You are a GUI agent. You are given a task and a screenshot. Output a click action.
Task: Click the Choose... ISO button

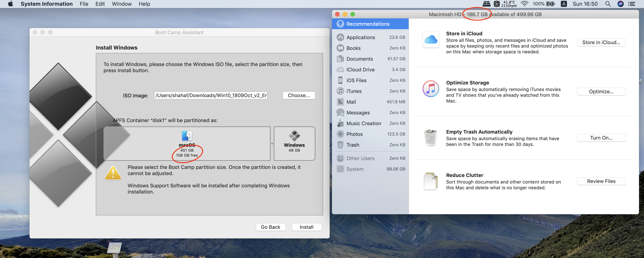tap(298, 95)
